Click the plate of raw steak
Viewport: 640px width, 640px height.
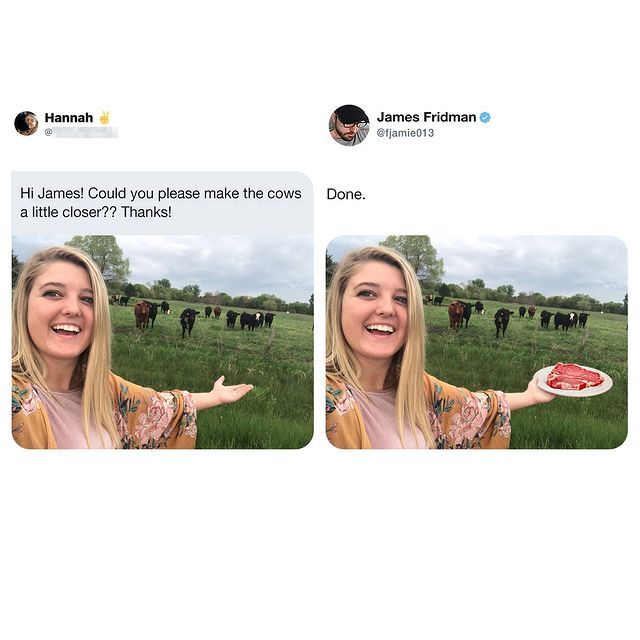(x=575, y=380)
